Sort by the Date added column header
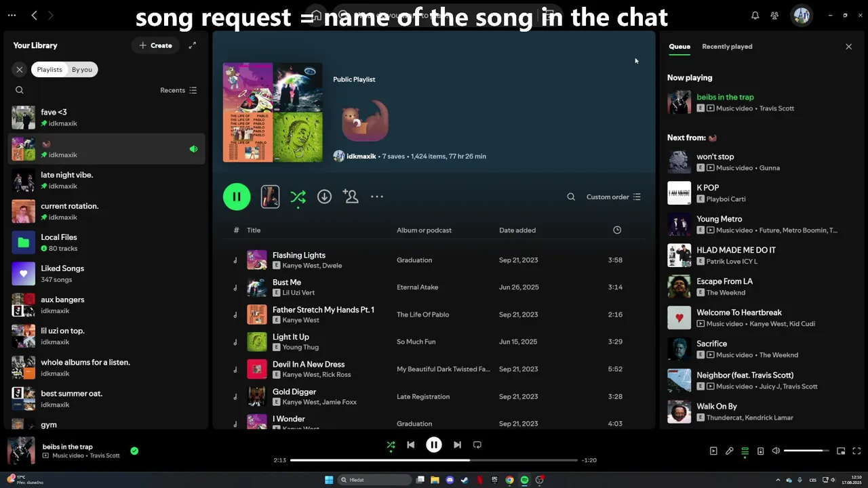The height and width of the screenshot is (488, 868). pos(517,230)
